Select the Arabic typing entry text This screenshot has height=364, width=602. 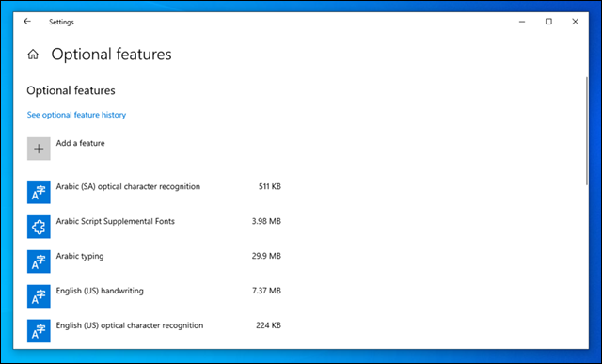(x=80, y=256)
